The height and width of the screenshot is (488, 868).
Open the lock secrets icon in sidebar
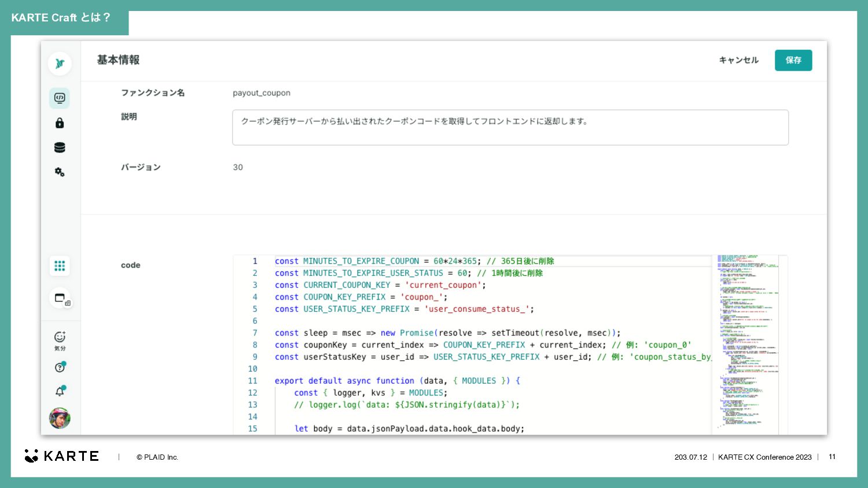click(x=60, y=123)
